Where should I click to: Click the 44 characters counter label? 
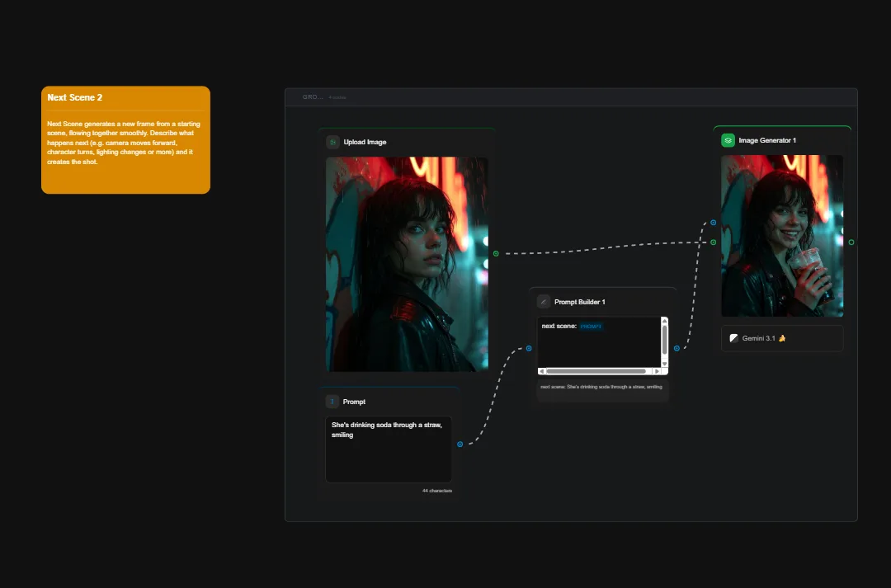point(438,490)
